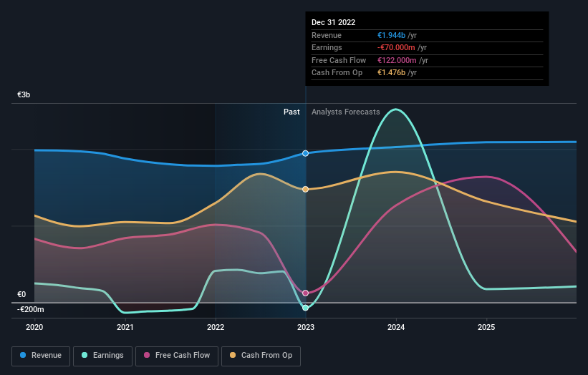The height and width of the screenshot is (375, 588).
Task: Toggle the Earnings legend series
Action: 102,356
